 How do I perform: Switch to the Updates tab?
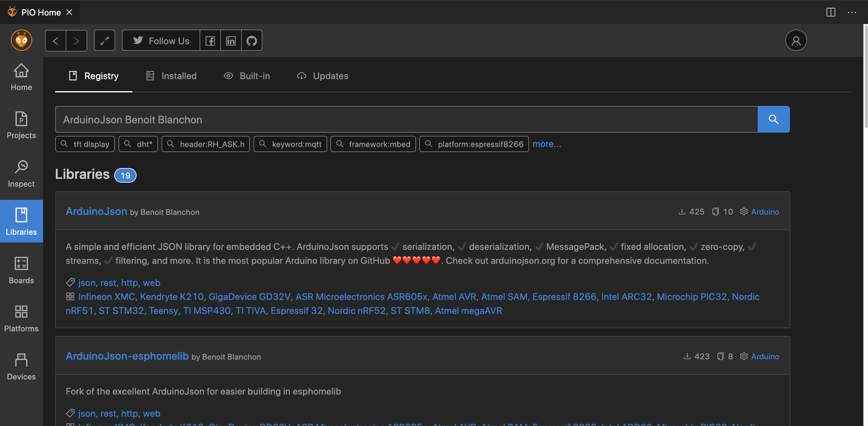coord(323,76)
